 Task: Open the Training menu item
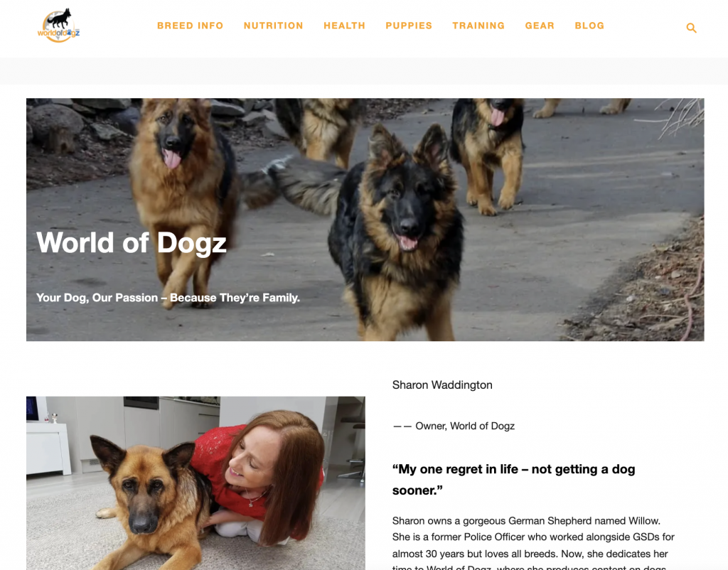coord(478,26)
